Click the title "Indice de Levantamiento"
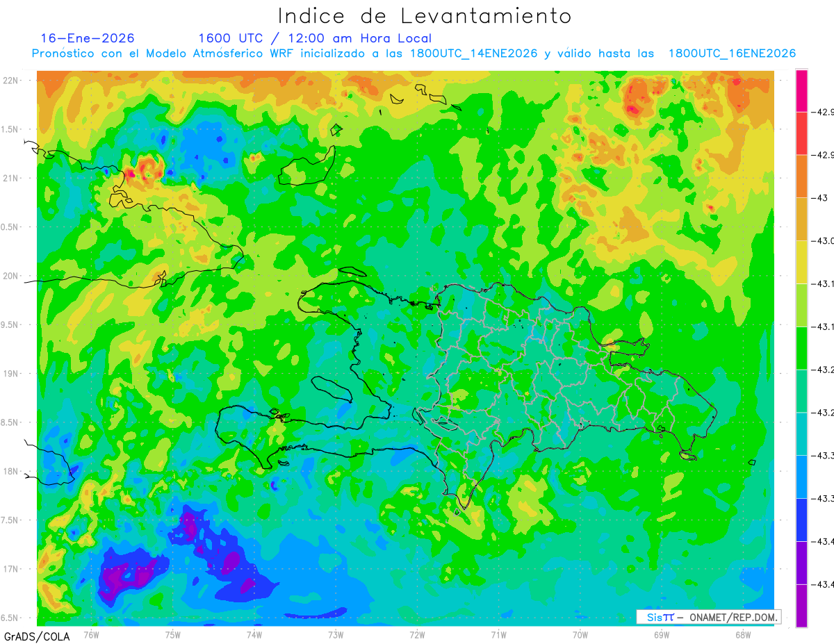This screenshot has height=644, width=834. (x=424, y=16)
